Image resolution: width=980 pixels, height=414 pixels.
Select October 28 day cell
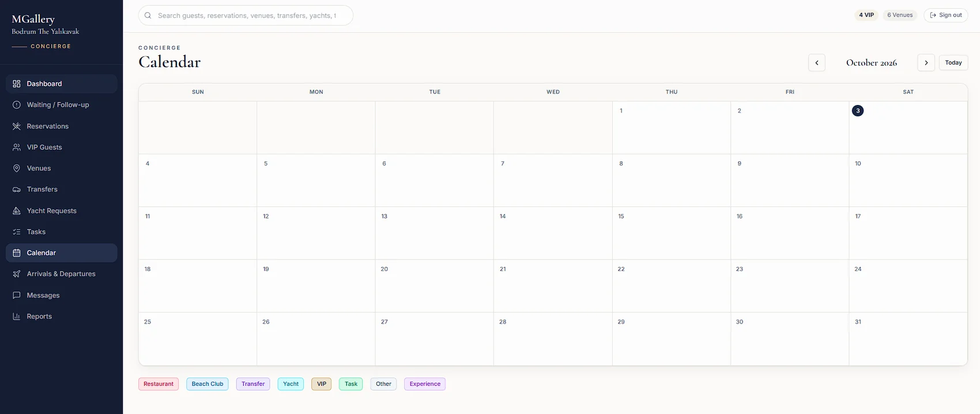(x=553, y=339)
